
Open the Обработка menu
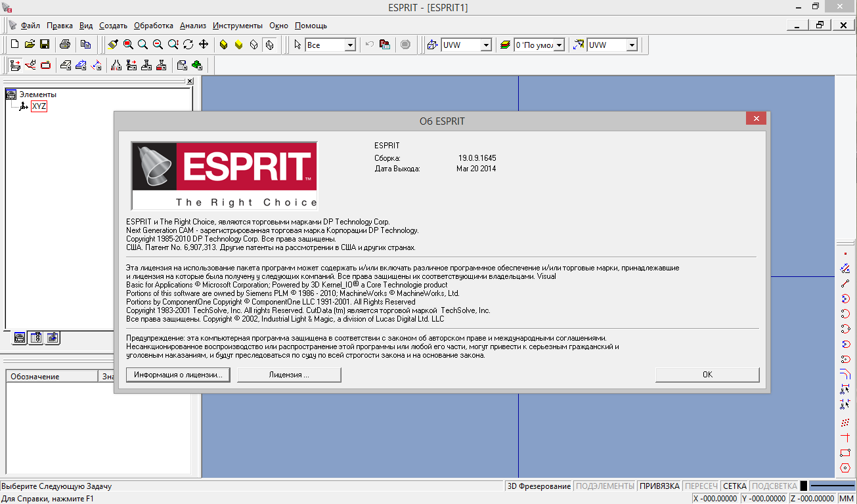(154, 26)
